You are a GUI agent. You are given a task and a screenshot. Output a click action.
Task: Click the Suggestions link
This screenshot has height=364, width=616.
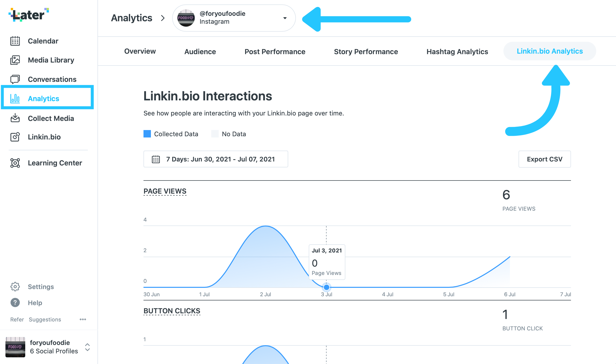[45, 319]
